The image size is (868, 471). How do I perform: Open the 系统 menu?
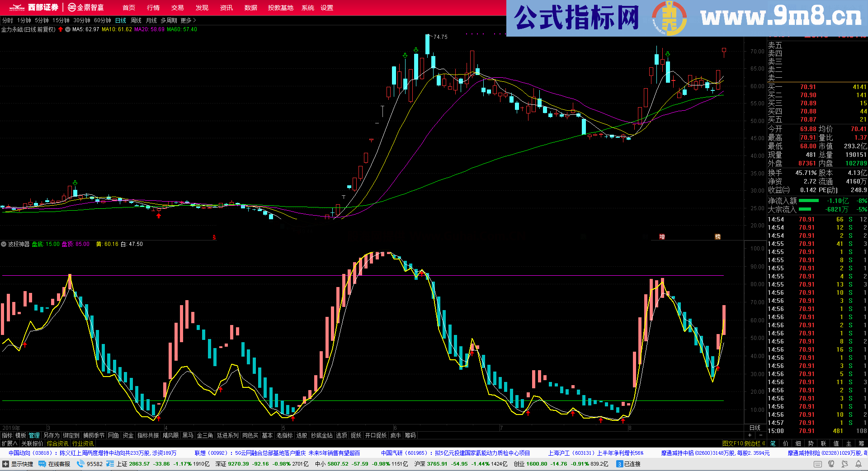click(x=308, y=8)
